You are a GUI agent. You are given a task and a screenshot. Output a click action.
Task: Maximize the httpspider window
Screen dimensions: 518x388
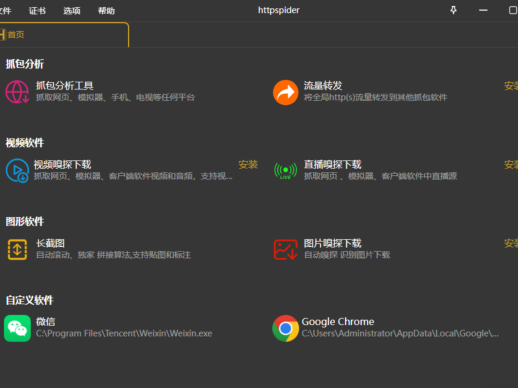pos(513,10)
